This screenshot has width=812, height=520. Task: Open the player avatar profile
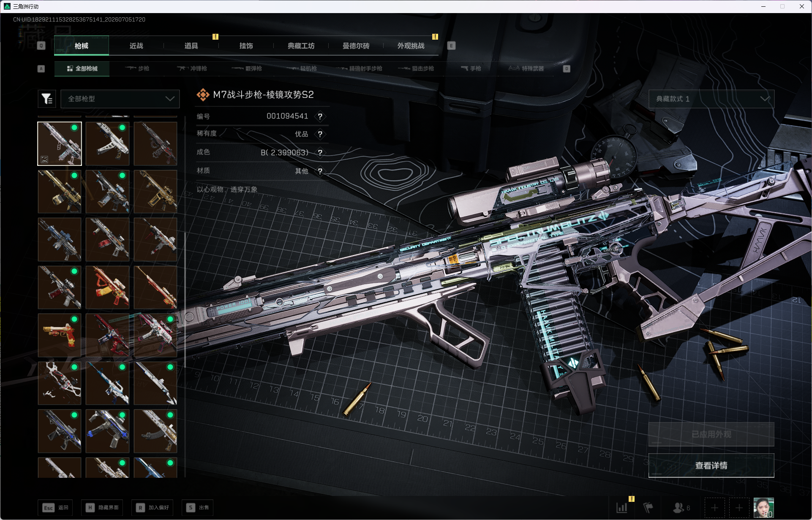pyautogui.click(x=764, y=507)
